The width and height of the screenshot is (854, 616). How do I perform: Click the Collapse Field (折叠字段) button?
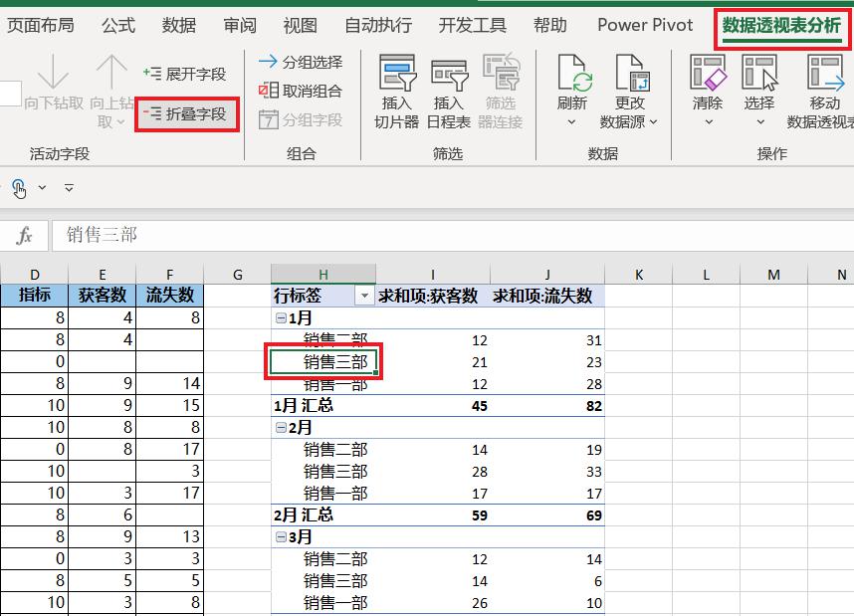tap(184, 113)
